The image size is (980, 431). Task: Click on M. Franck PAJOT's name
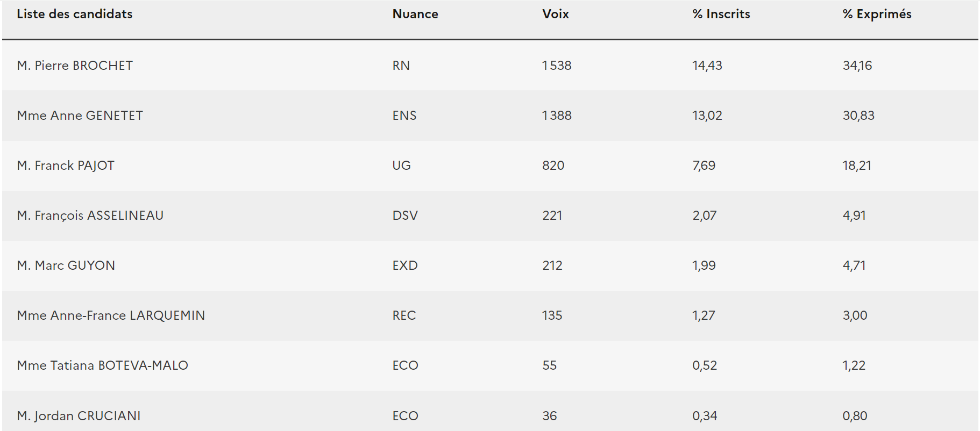tap(66, 166)
